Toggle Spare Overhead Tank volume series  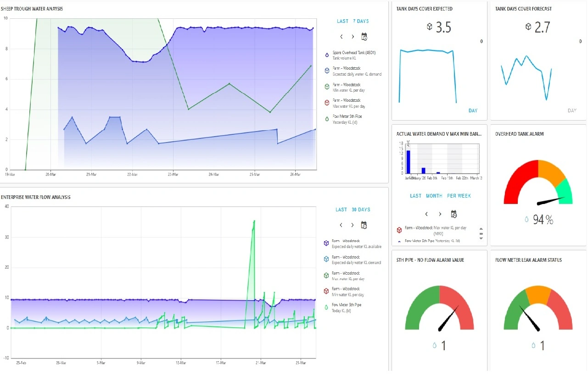coord(353,55)
